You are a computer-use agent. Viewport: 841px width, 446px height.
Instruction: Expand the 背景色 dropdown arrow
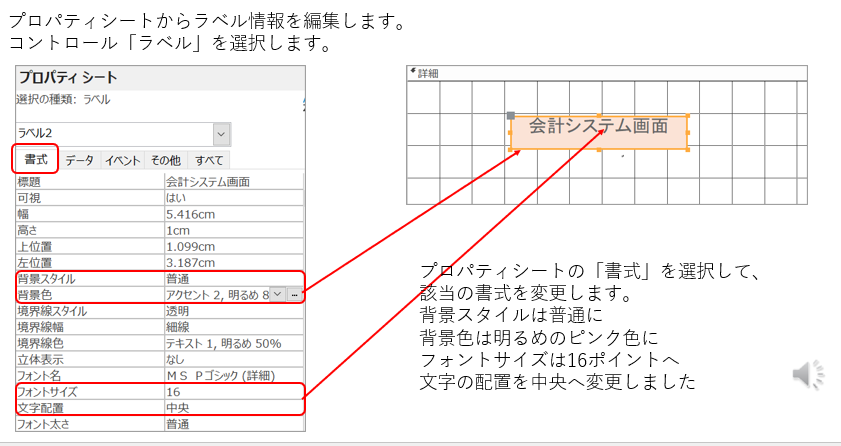[277, 295]
